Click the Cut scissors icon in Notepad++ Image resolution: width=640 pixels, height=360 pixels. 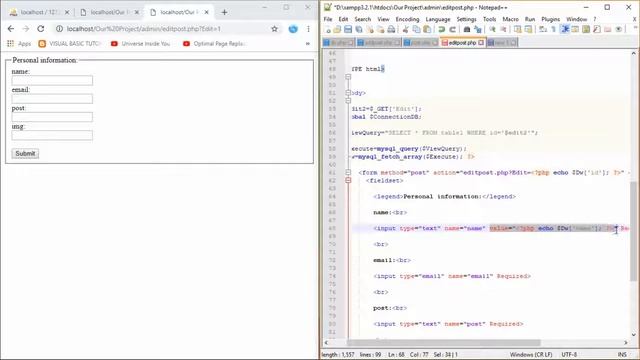point(406,29)
